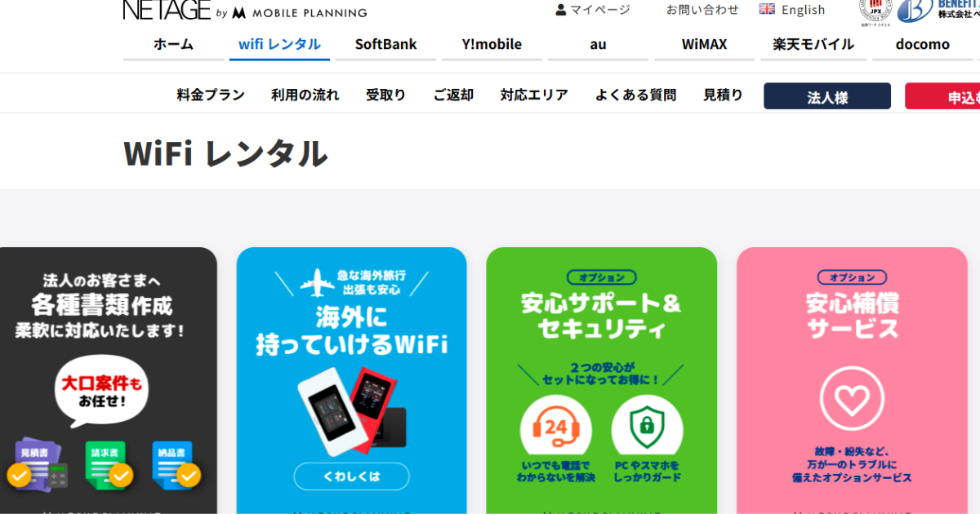This screenshot has height=514, width=980.
Task: Switch to the WiMAX tab
Action: pos(704,45)
